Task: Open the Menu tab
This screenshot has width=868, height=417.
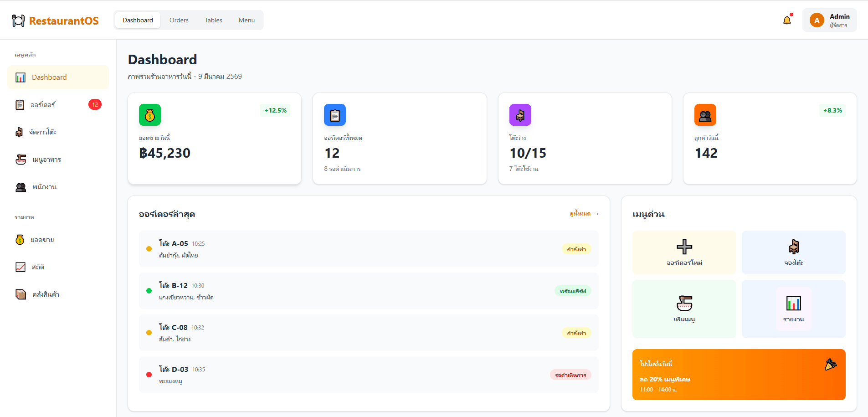Action: (246, 20)
